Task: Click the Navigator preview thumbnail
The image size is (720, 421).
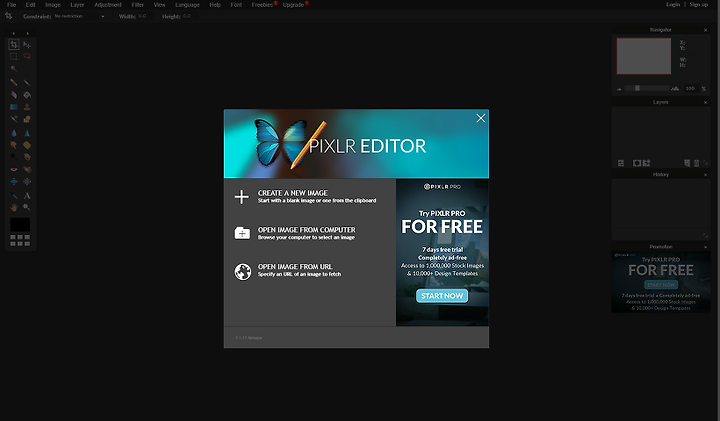Action: tap(643, 56)
